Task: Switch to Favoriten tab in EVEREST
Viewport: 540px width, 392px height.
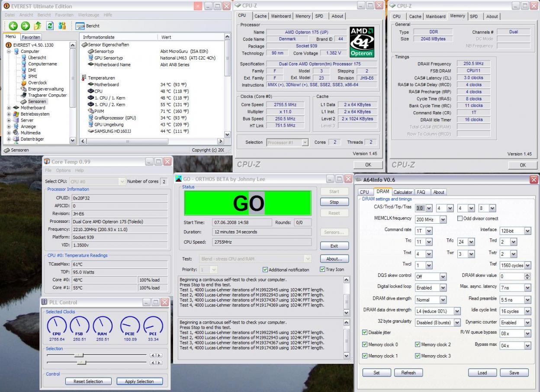Action: [31, 37]
